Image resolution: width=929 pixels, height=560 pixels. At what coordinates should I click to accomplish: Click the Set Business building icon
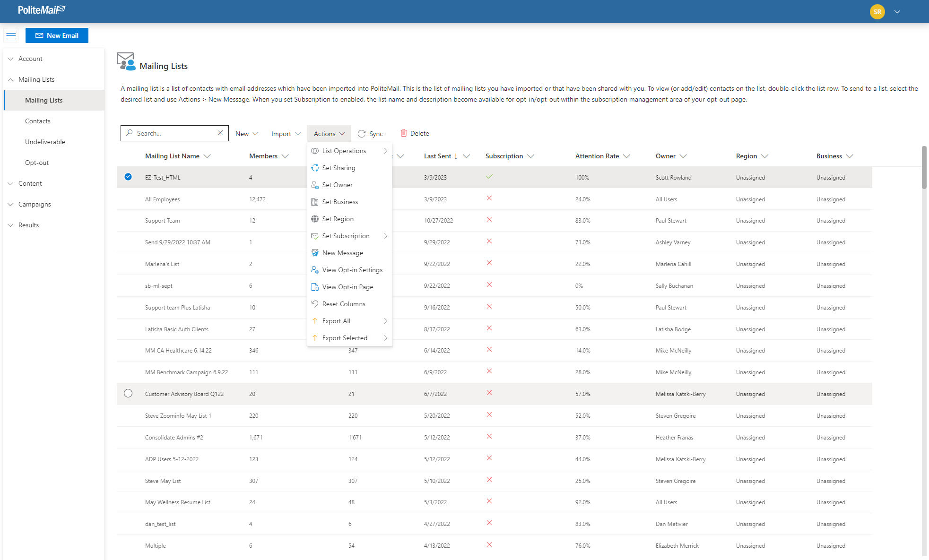315,202
